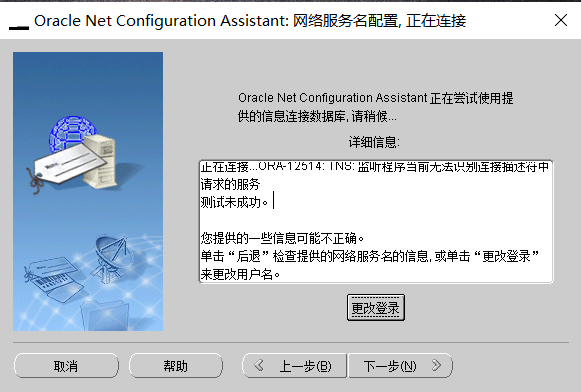
Task: Click the 更改登录 button
Action: click(x=375, y=308)
